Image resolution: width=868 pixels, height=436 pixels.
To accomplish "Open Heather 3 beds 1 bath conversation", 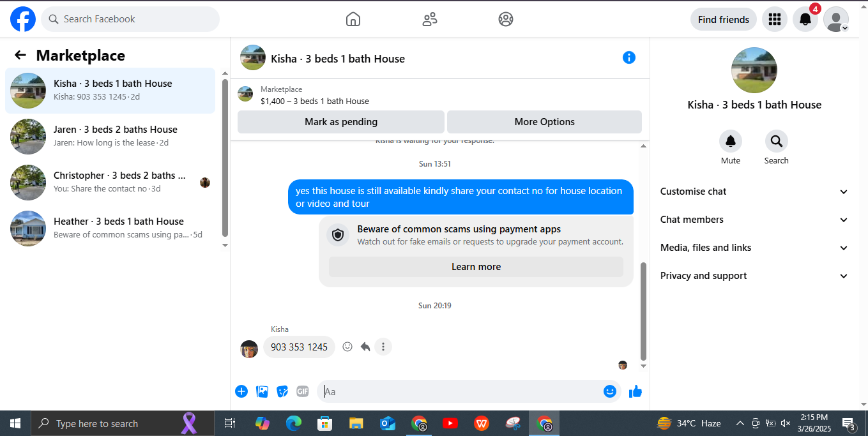I will (110, 229).
